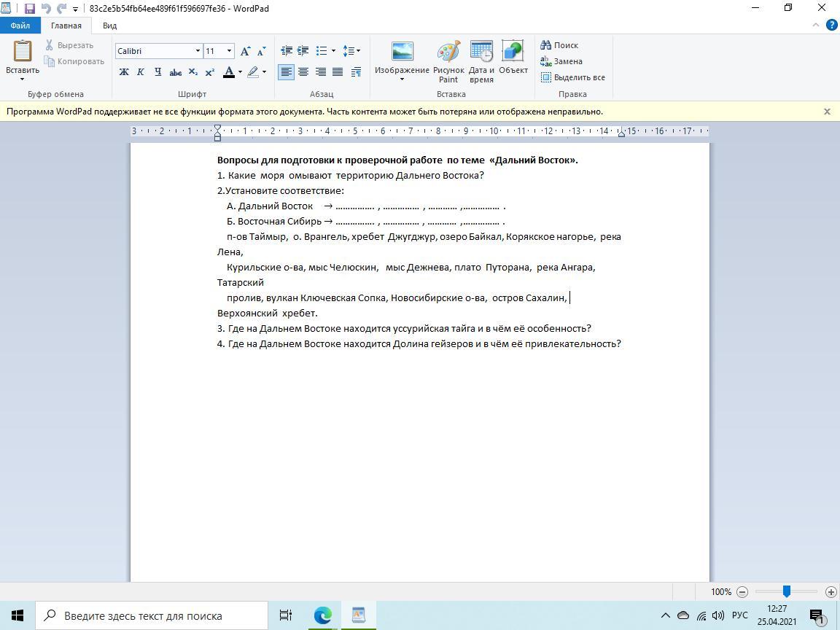Open the font size 11 dropdown
Image resolution: width=840 pixels, height=630 pixels.
(229, 51)
